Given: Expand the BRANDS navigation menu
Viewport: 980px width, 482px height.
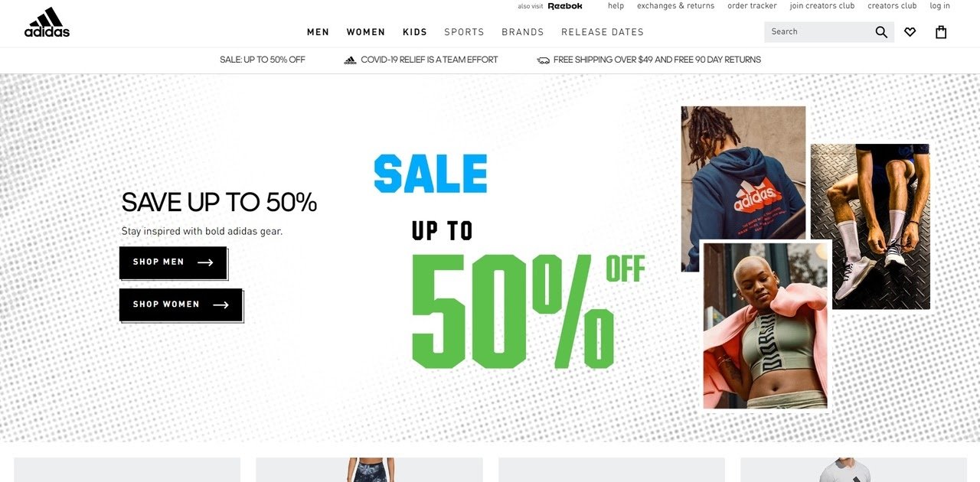Looking at the screenshot, I should click(x=523, y=32).
